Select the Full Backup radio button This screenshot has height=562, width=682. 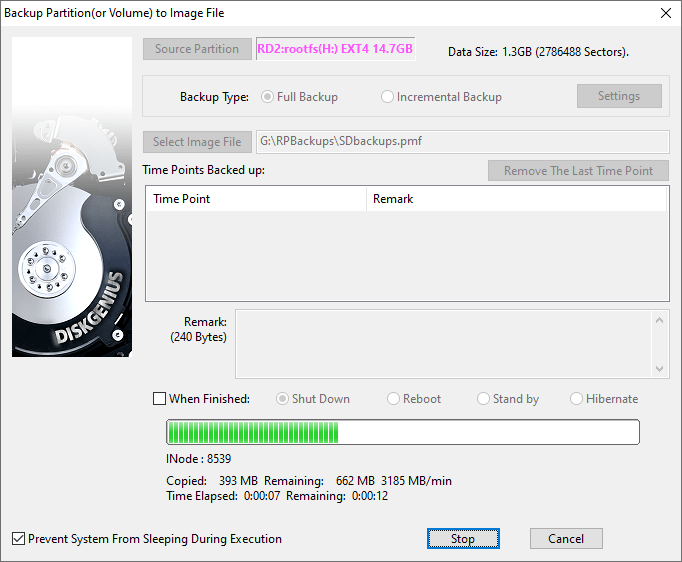tap(267, 97)
